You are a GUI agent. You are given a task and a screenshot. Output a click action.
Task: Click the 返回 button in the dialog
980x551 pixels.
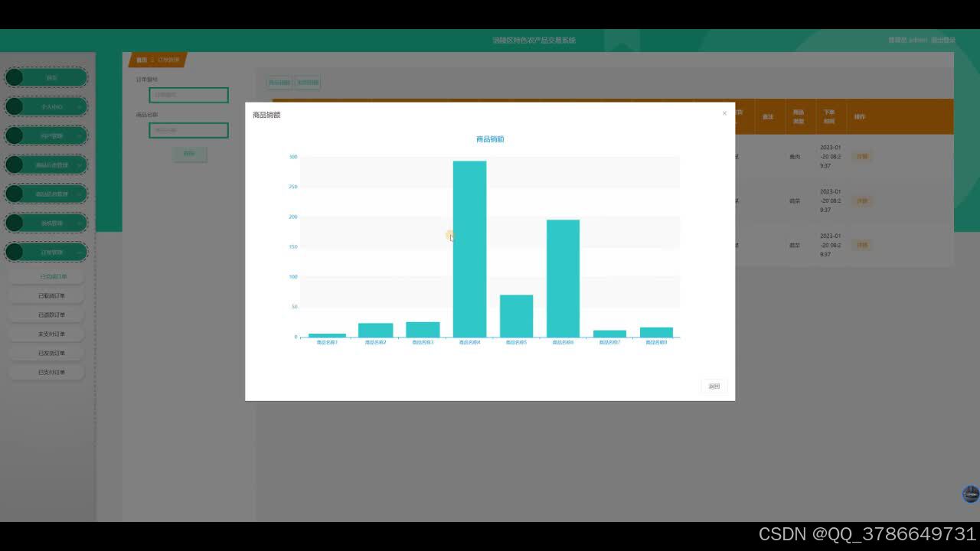[714, 386]
